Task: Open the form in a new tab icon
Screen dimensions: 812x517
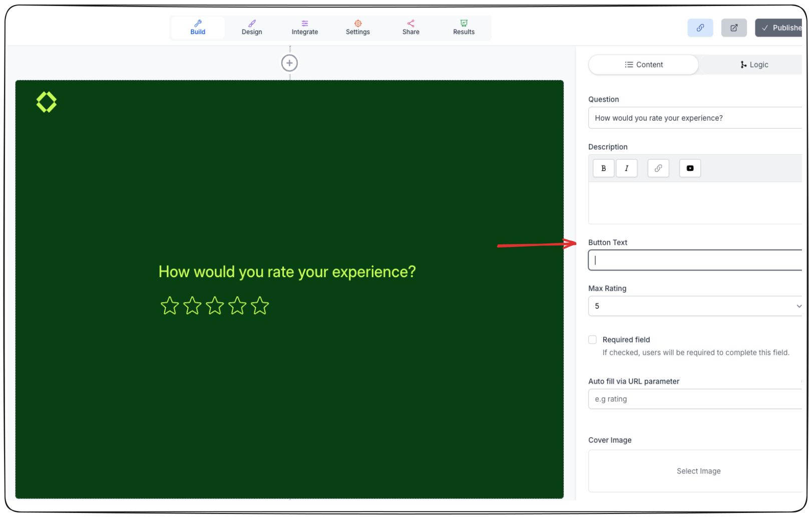Action: pos(734,28)
